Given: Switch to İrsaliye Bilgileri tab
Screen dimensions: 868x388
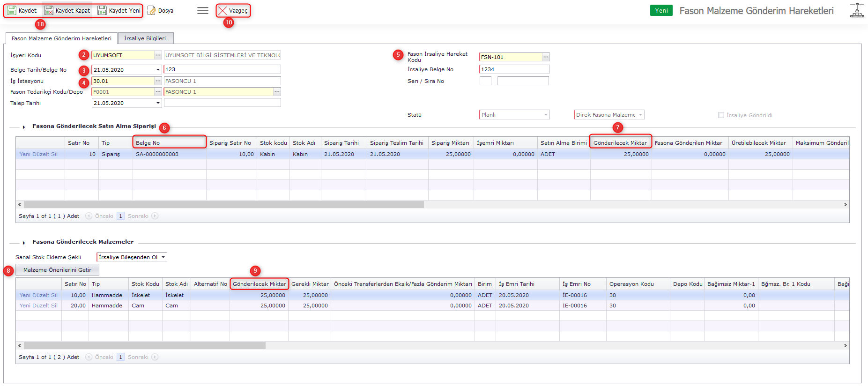Looking at the screenshot, I should click(x=145, y=38).
